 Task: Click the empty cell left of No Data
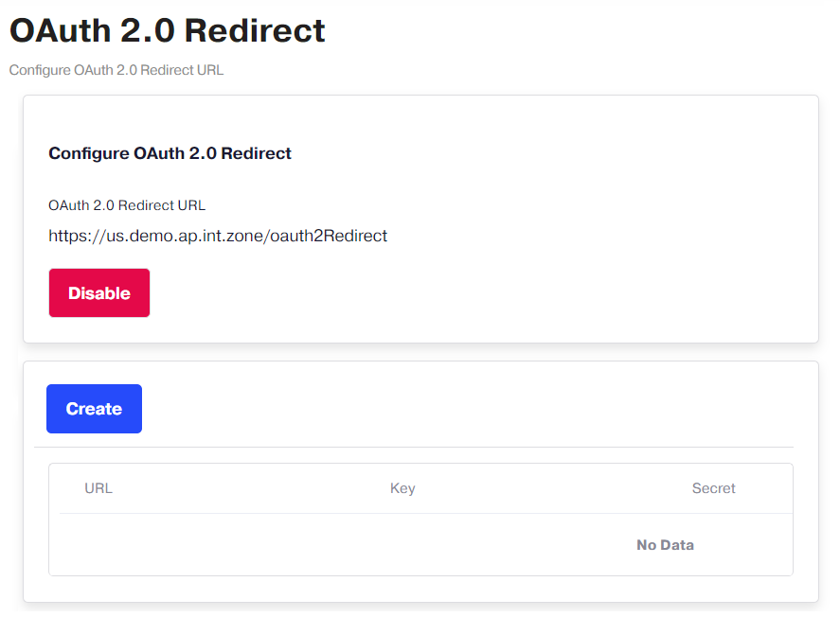[343, 545]
